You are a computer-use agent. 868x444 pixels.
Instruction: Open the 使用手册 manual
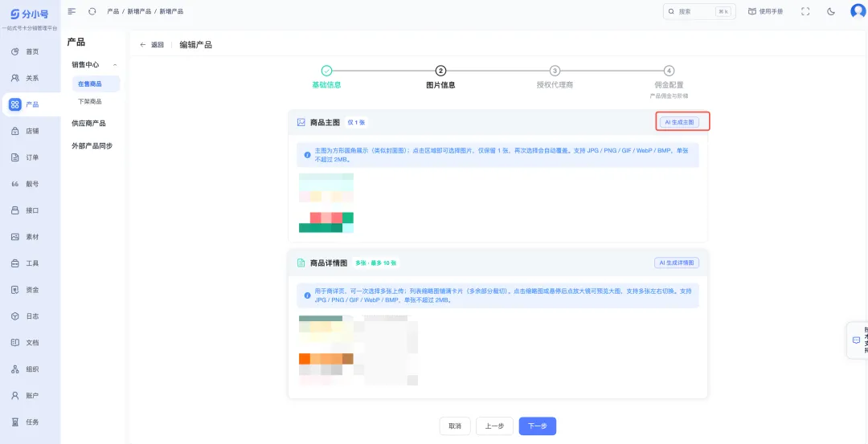click(x=765, y=11)
